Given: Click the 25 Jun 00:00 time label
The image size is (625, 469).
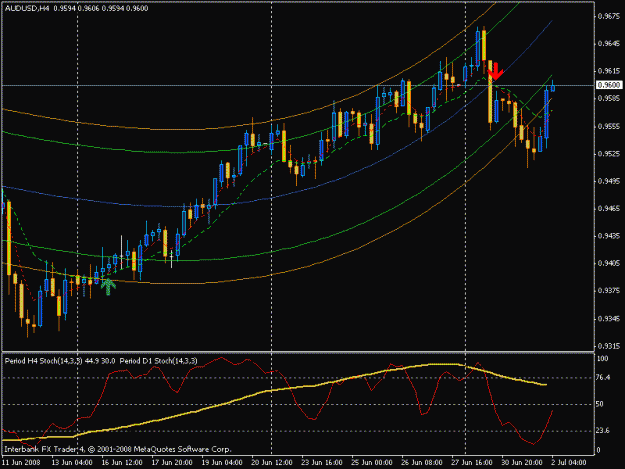Looking at the screenshot, I should (372, 462).
